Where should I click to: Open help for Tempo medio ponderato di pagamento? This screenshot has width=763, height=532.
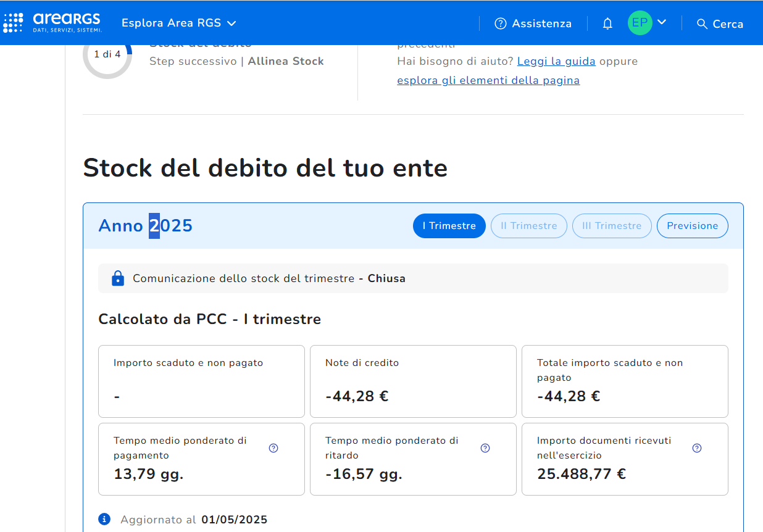273,448
